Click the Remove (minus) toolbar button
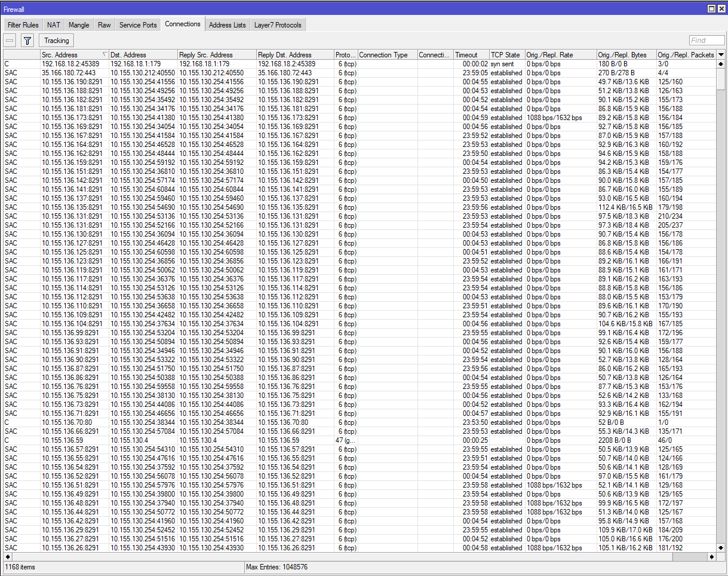The width and height of the screenshot is (728, 576). 10,41
